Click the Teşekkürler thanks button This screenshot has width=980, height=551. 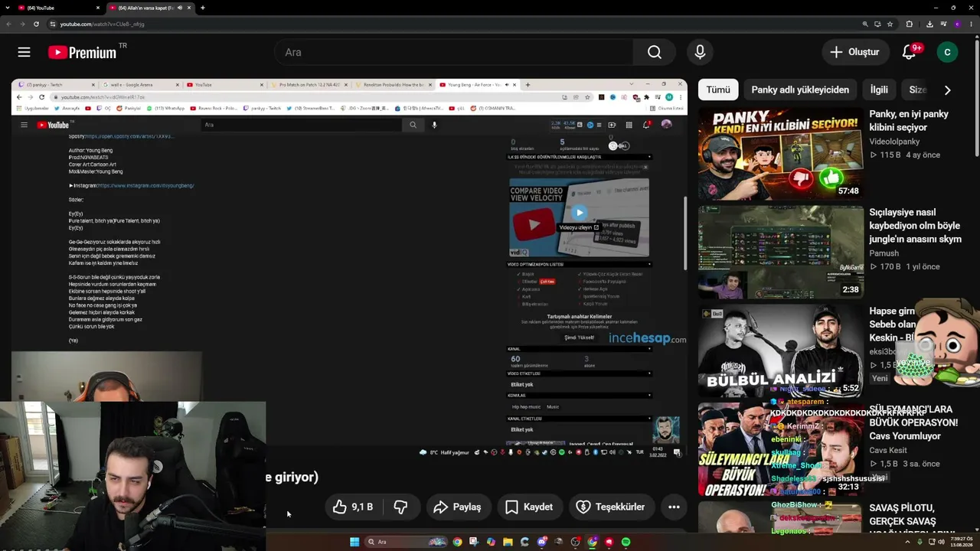(x=611, y=507)
